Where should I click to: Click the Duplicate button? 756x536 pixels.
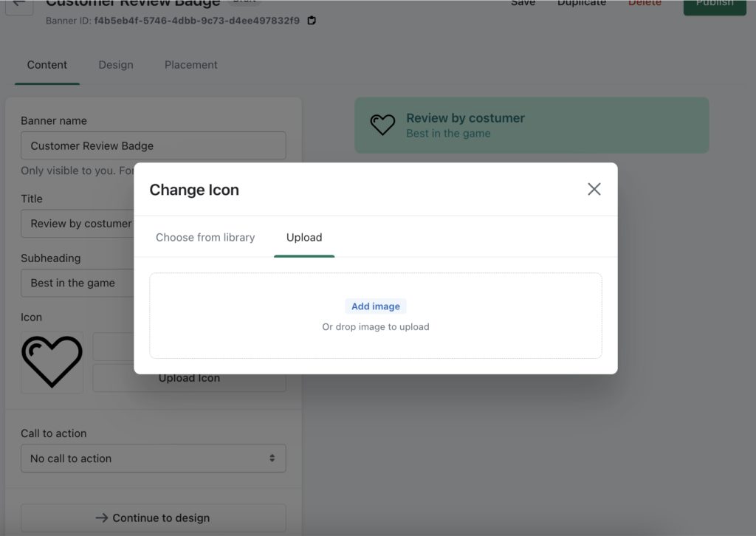click(582, 4)
